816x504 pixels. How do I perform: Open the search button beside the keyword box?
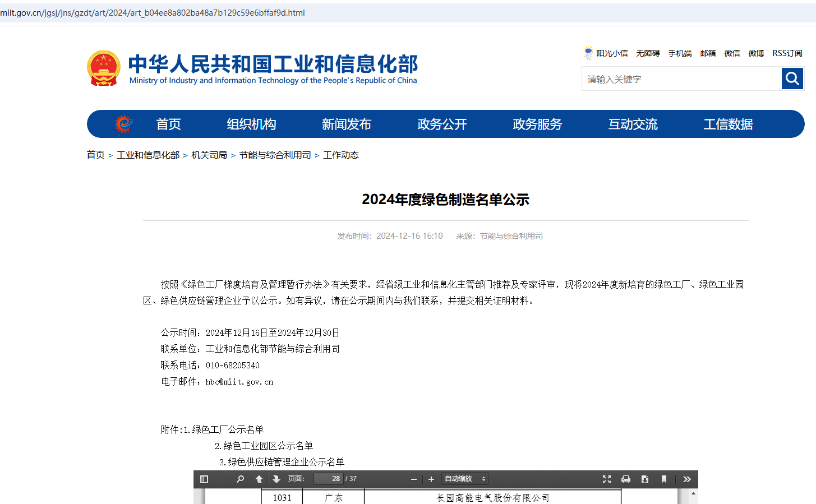coord(792,78)
